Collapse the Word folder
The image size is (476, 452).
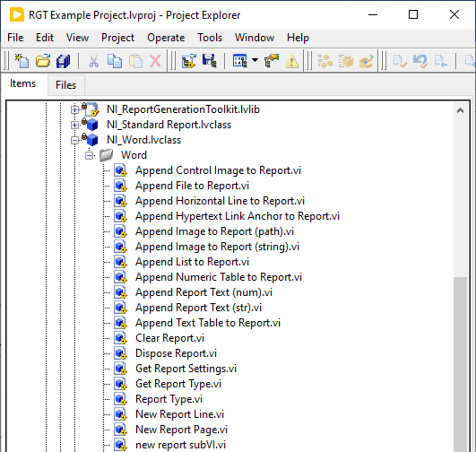[x=89, y=155]
